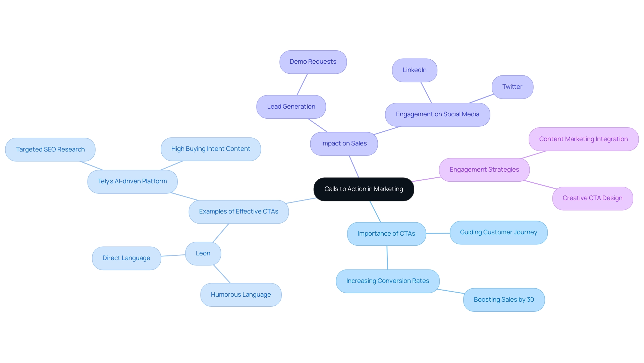Toggle visibility of 'Creative CTA Design' node

[593, 197]
